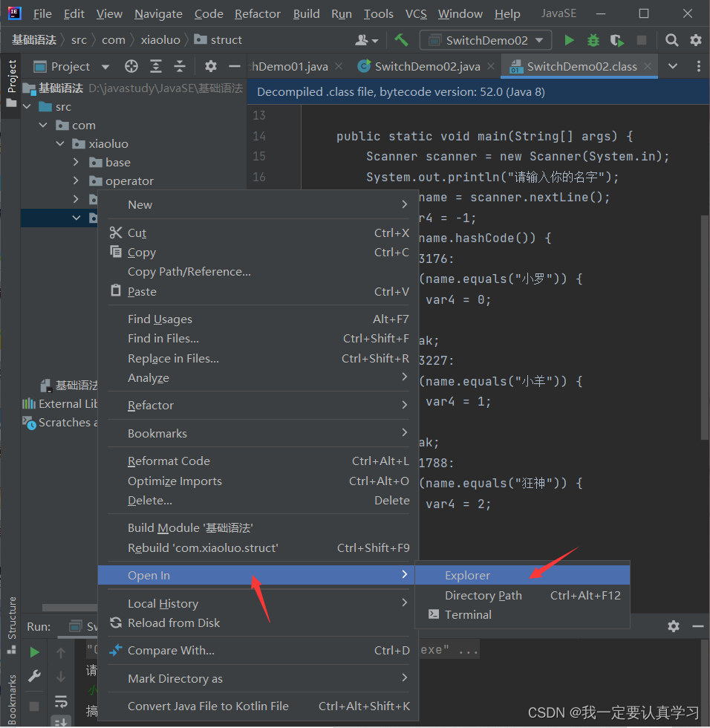The width and height of the screenshot is (710, 728).
Task: Click Select Opened File target icon
Action: [131, 66]
